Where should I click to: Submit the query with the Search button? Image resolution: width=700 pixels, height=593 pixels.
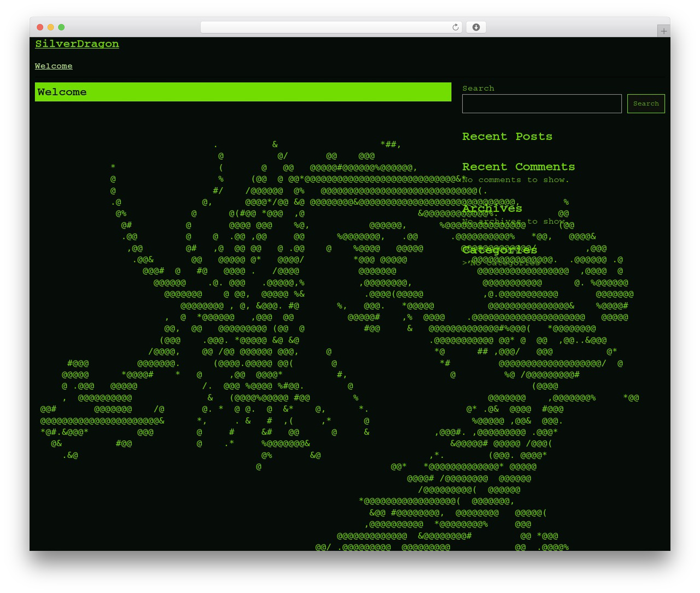coord(646,104)
